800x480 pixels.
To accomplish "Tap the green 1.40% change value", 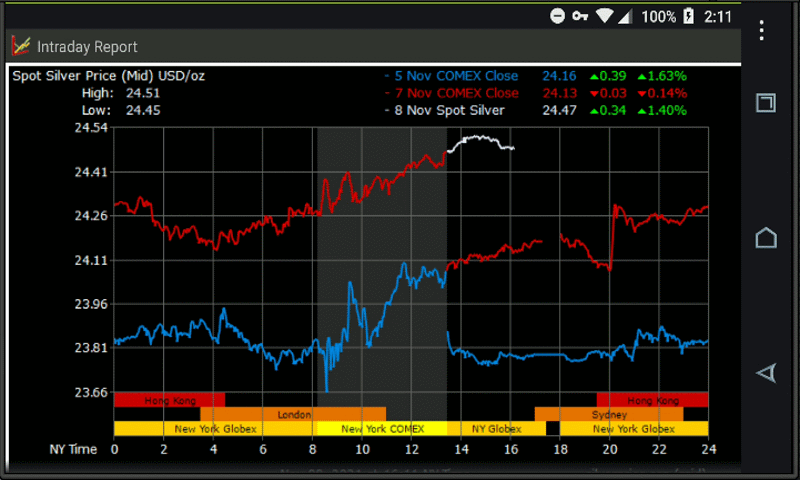I will pos(666,110).
